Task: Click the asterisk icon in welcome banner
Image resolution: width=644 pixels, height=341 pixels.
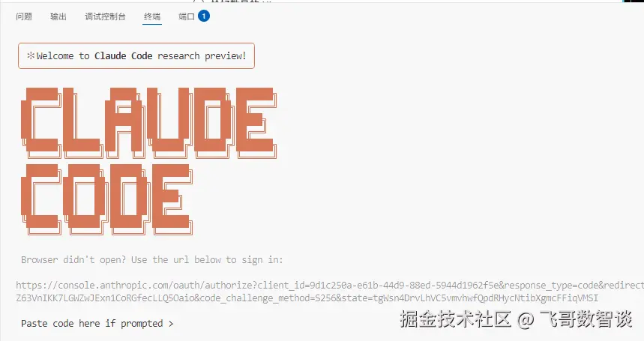Action: [31, 55]
